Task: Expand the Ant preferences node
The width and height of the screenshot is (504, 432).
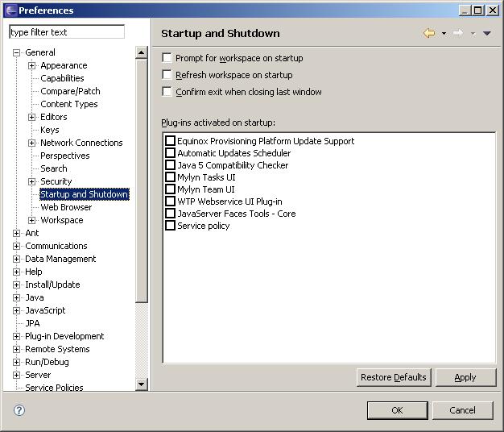Action: [x=16, y=233]
